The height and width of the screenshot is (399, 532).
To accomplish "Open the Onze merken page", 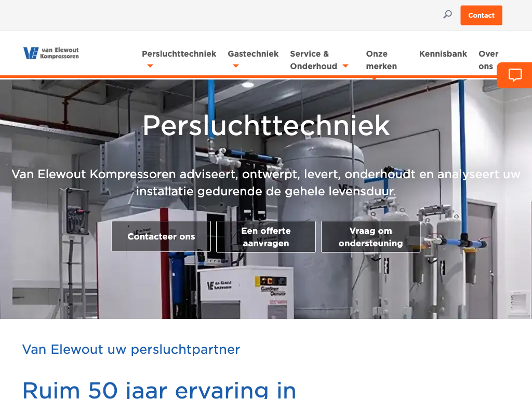I will (x=381, y=60).
